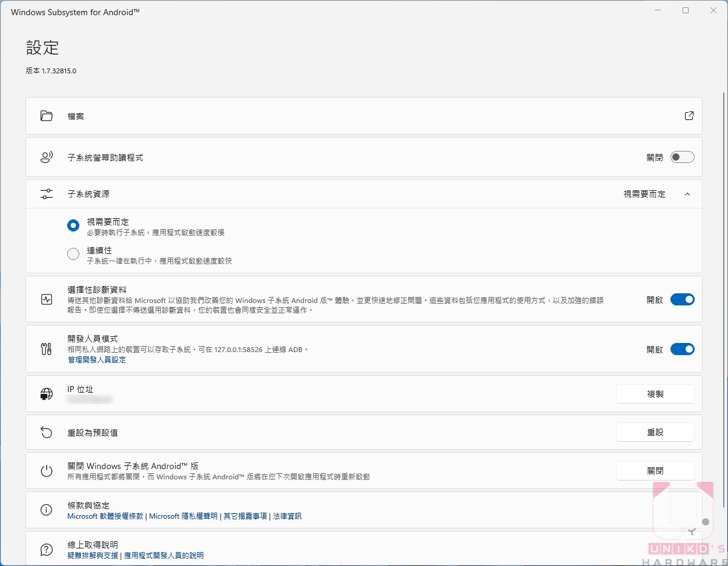This screenshot has height=566, width=728.
Task: Click the globe icon beside IP 位址
Action: click(x=47, y=394)
